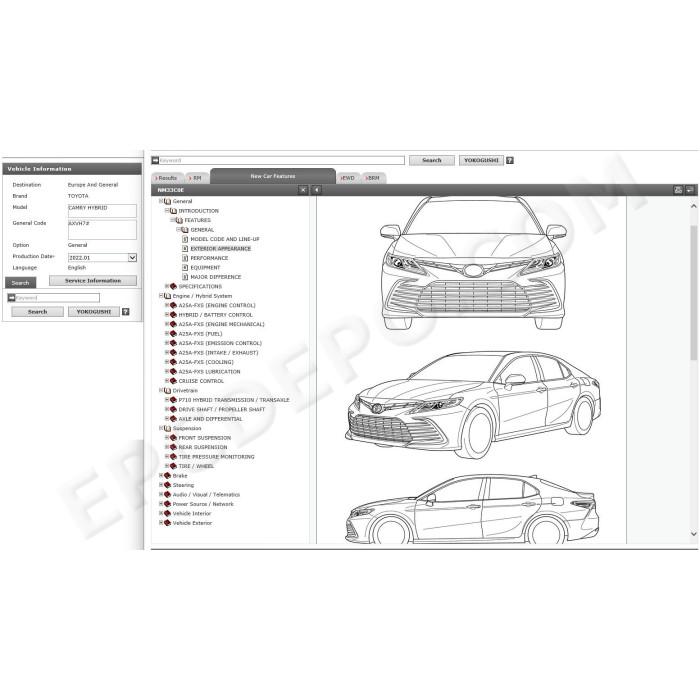Open the MAJOR DIFFERENCE document
The image size is (700, 700).
[216, 277]
